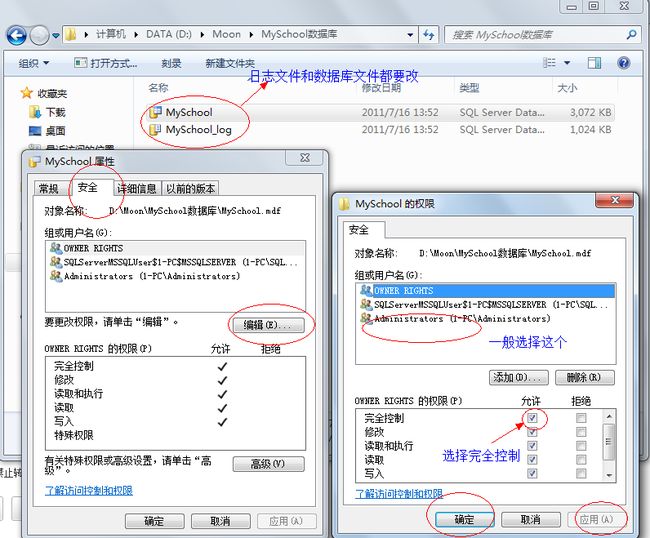Click the 高级(V) button
The width and height of the screenshot is (650, 538).
268,464
